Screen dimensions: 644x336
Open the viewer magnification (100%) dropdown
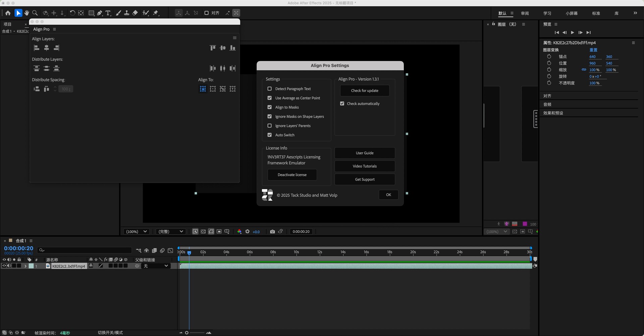pyautogui.click(x=136, y=232)
